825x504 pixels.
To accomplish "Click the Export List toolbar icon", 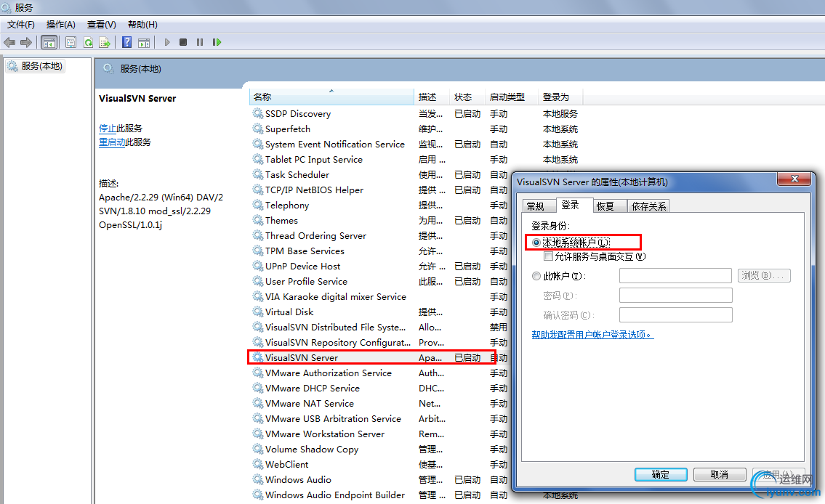I will tap(105, 42).
